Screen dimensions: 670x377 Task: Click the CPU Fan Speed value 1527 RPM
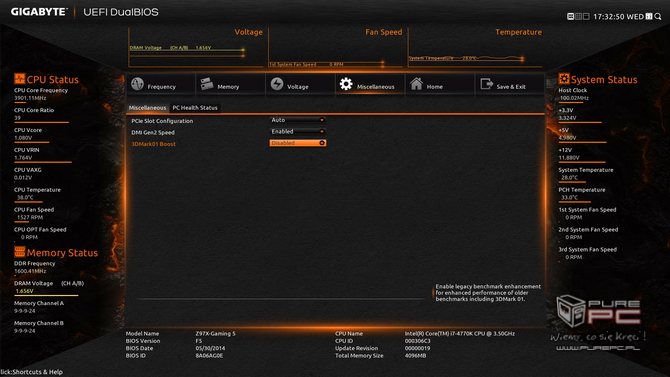(30, 217)
